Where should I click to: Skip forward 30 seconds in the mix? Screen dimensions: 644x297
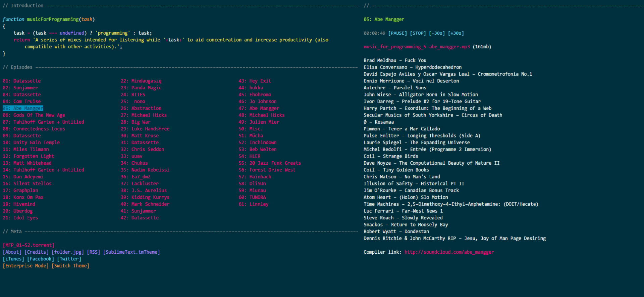click(456, 33)
